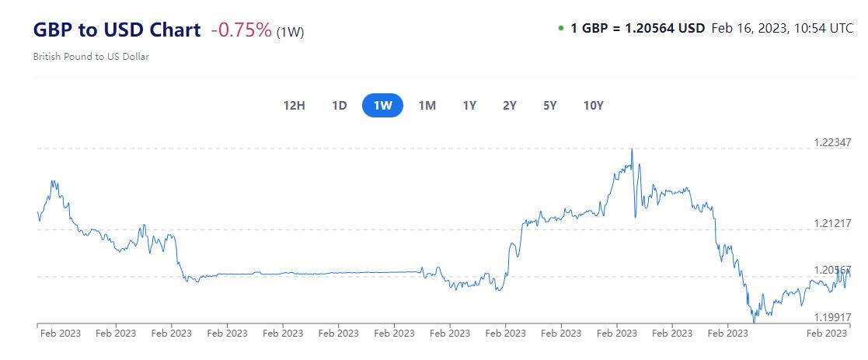
Task: Click the highest peak on the chart line
Action: pyautogui.click(x=632, y=149)
